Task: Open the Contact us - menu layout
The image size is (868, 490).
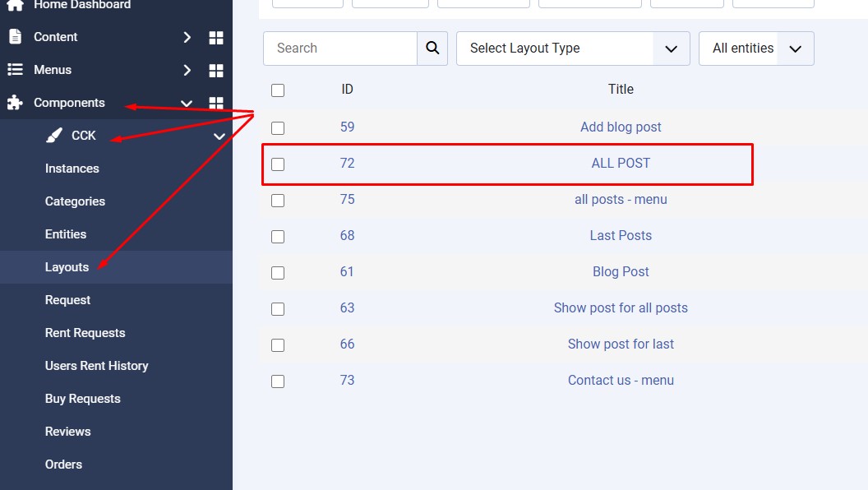Action: 621,380
